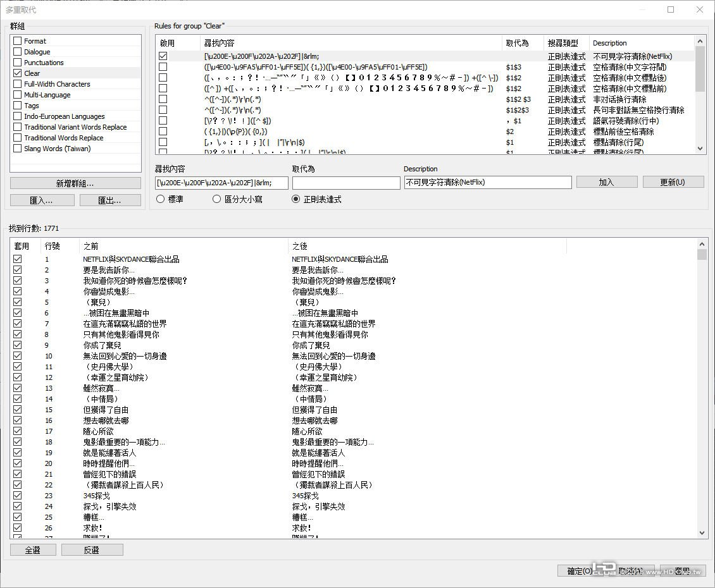This screenshot has height=588, width=715.
Task: Click the 匯入 import button
Action: click(x=40, y=200)
